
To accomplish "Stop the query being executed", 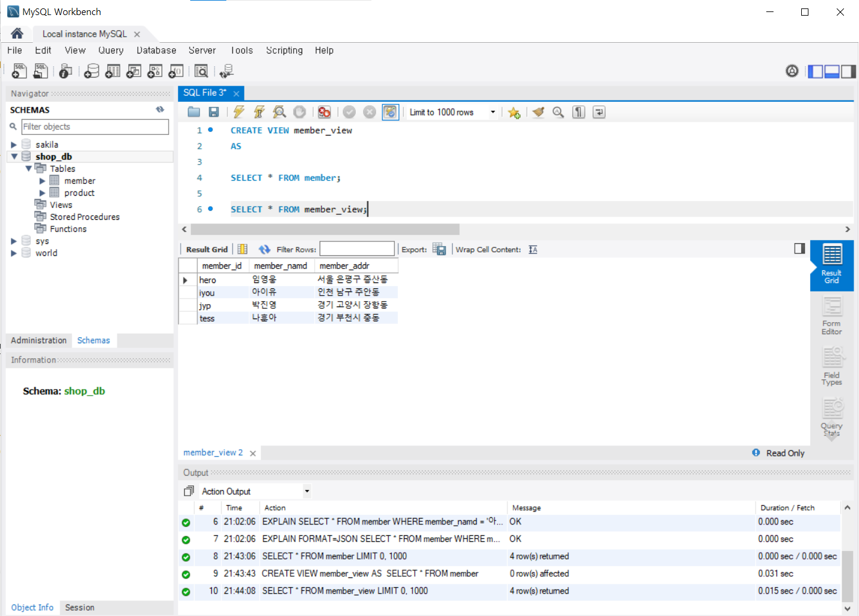I will click(300, 112).
